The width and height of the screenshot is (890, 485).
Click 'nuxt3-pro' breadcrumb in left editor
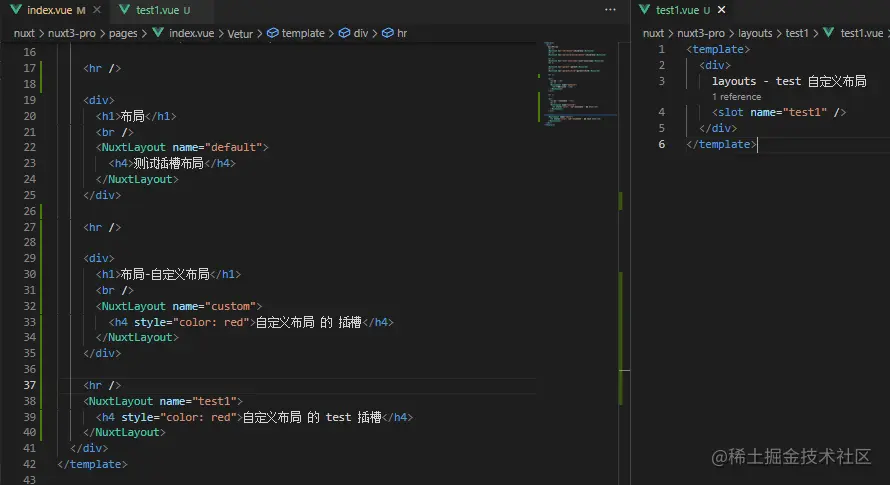[x=72, y=33]
